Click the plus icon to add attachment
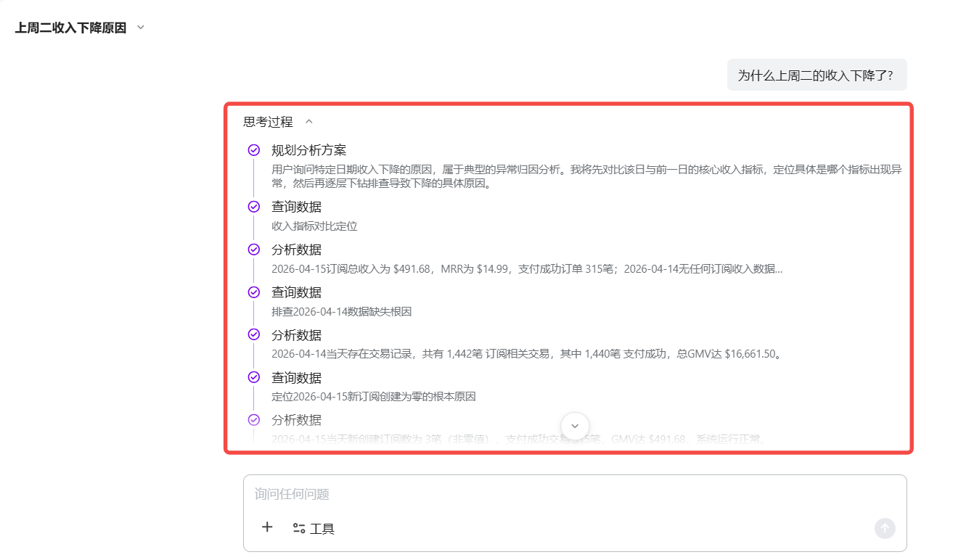This screenshot has height=560, width=974. pyautogui.click(x=267, y=527)
